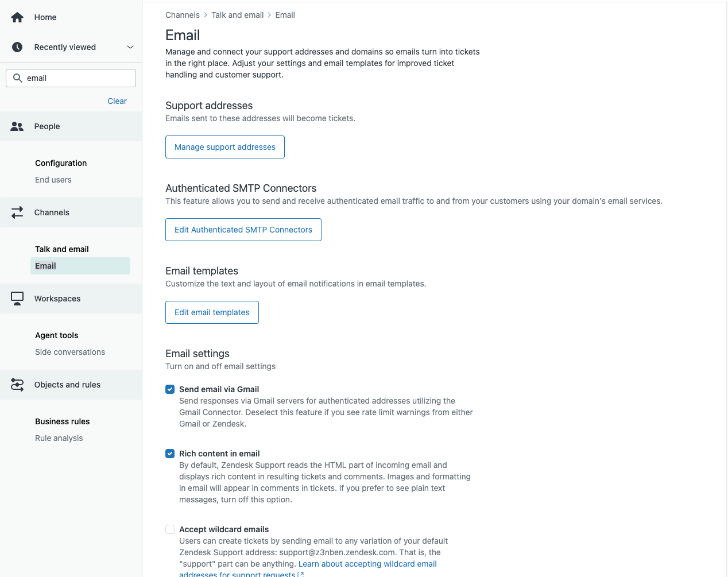Click the magnifying glass search icon
The image size is (728, 577).
[18, 78]
